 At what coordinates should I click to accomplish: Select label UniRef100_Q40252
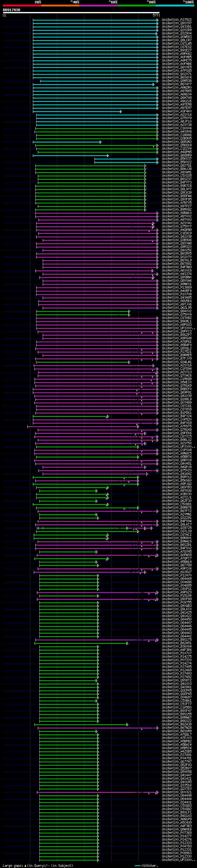(177, 250)
